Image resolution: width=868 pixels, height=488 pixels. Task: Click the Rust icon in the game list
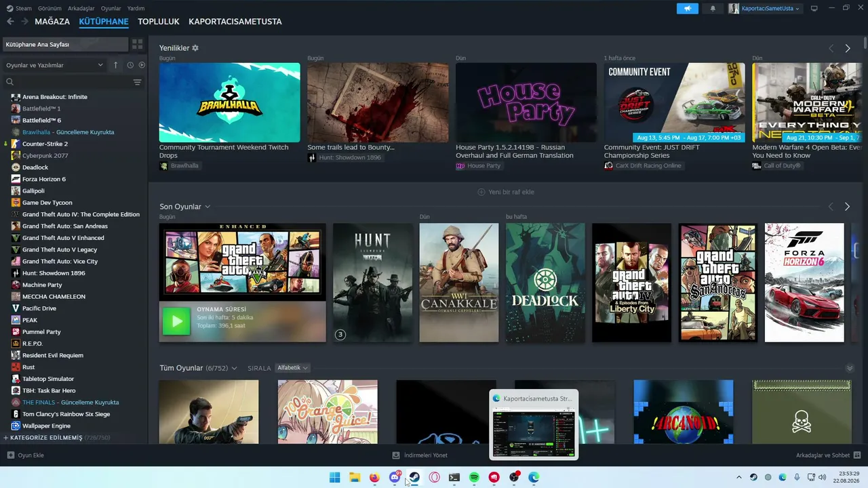point(16,367)
